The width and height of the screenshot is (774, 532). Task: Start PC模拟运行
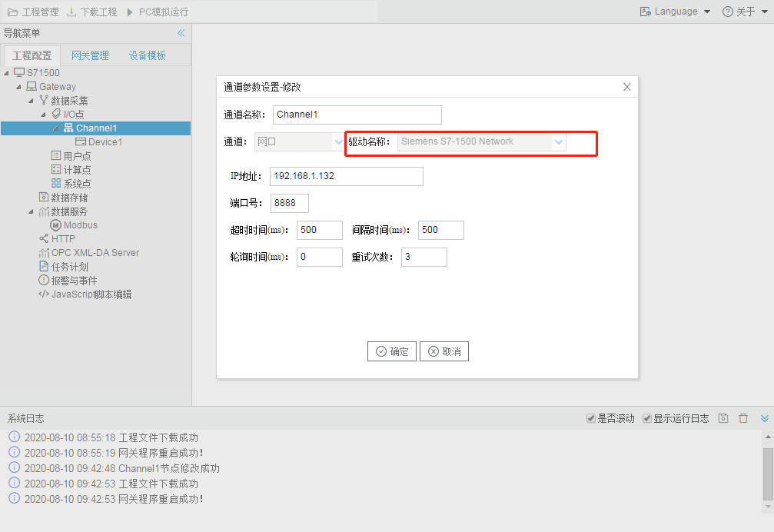[x=157, y=12]
